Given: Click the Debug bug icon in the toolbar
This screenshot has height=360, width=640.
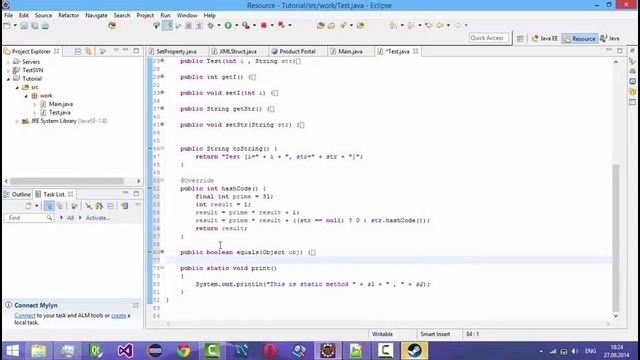Looking at the screenshot, I should click(211, 25).
